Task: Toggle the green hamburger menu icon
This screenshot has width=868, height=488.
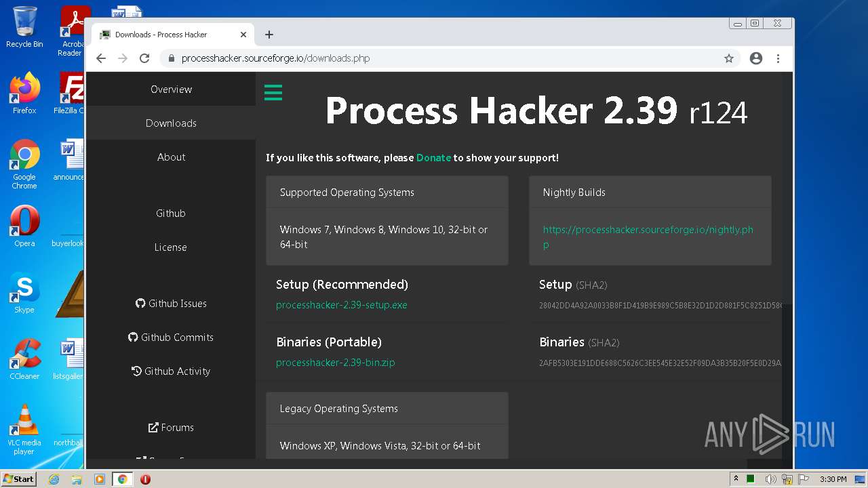Action: click(273, 92)
